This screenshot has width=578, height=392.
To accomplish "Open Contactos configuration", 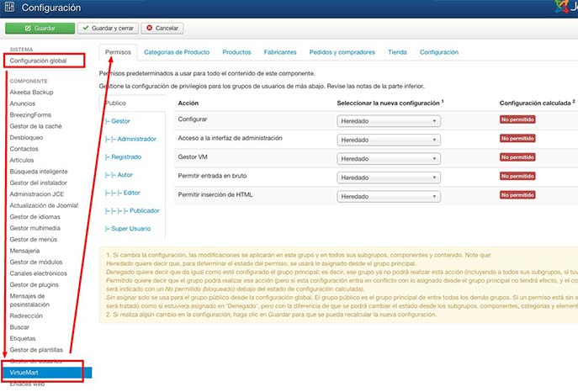I will click(x=24, y=149).
